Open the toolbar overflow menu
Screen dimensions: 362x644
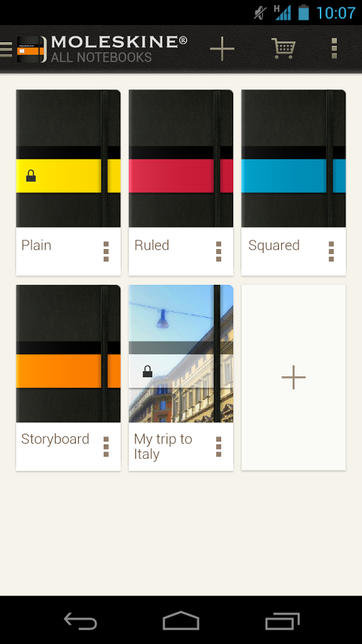(334, 49)
